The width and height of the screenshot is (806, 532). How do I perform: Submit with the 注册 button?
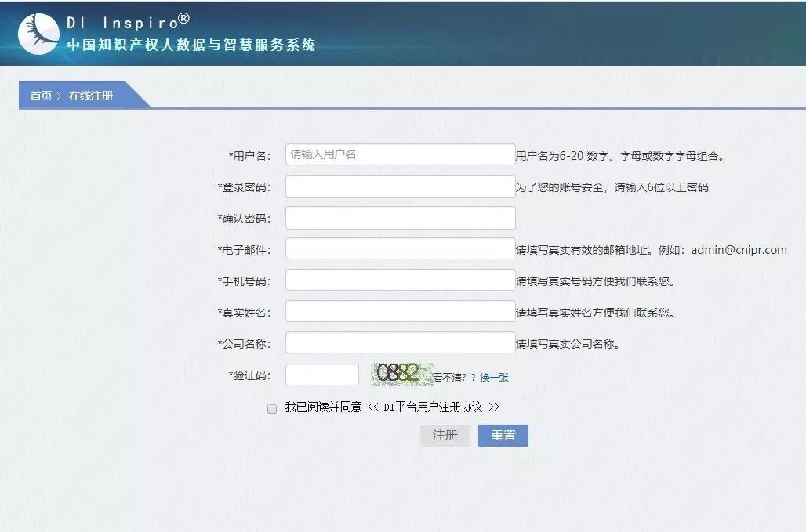[445, 436]
